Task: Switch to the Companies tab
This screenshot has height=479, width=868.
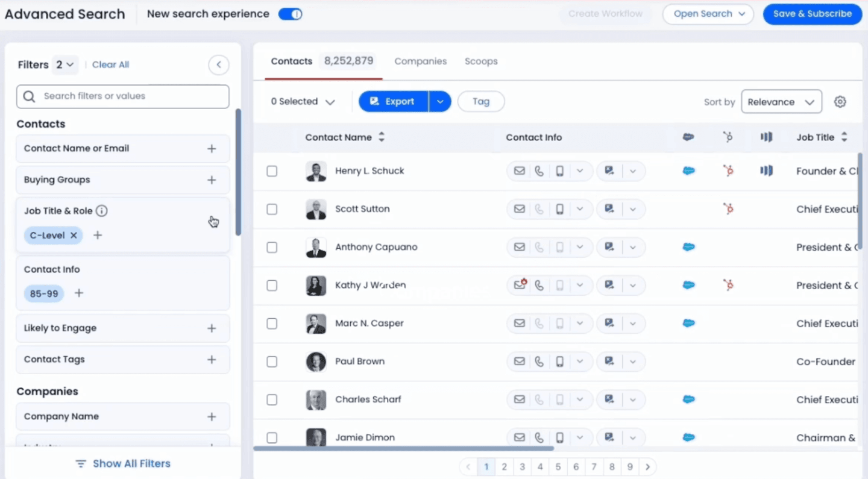Action: [420, 61]
